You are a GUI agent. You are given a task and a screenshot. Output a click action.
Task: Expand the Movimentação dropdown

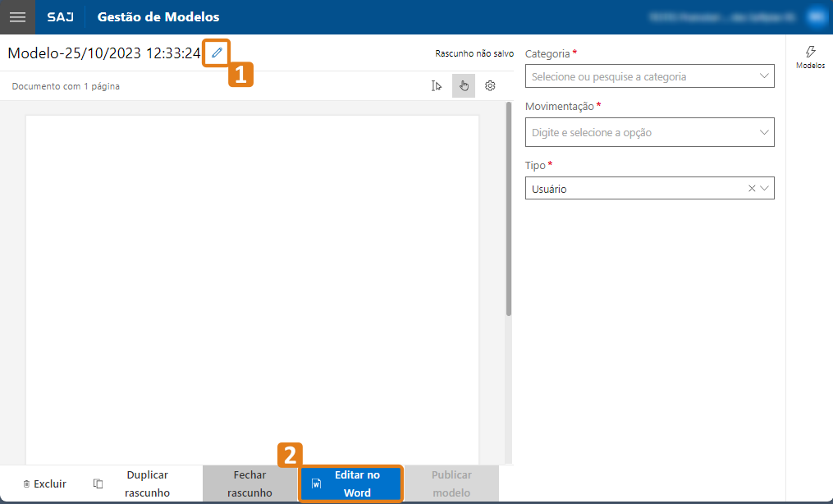point(649,132)
